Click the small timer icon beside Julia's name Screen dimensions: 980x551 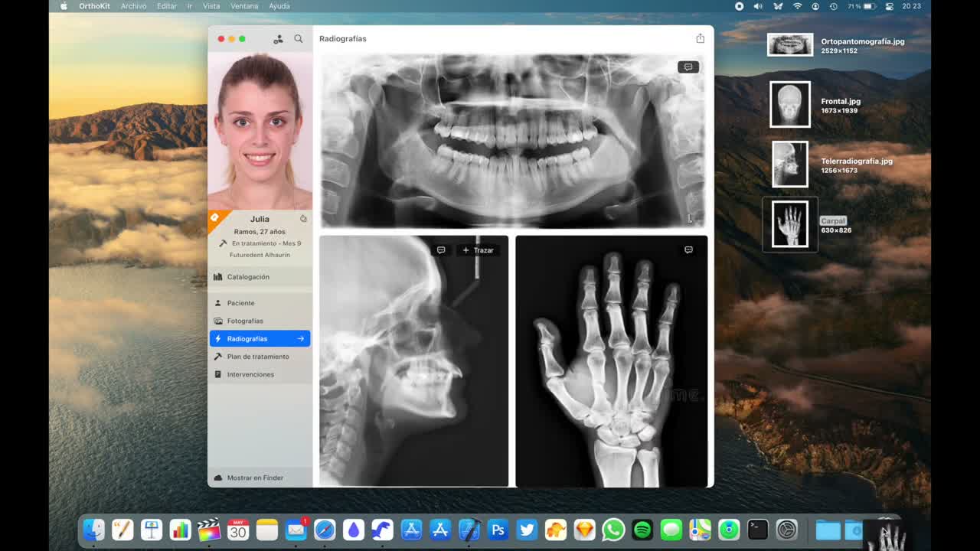pos(303,219)
